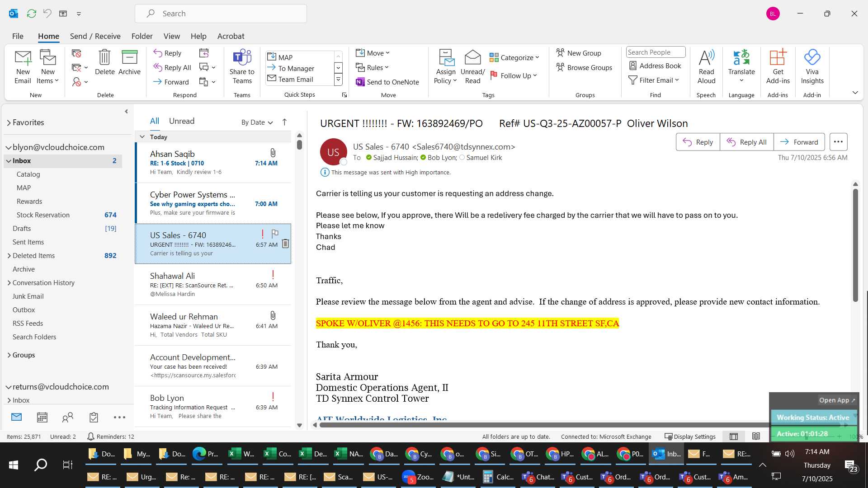Click the New Email icon
This screenshot has height=488, width=868.
click(23, 67)
